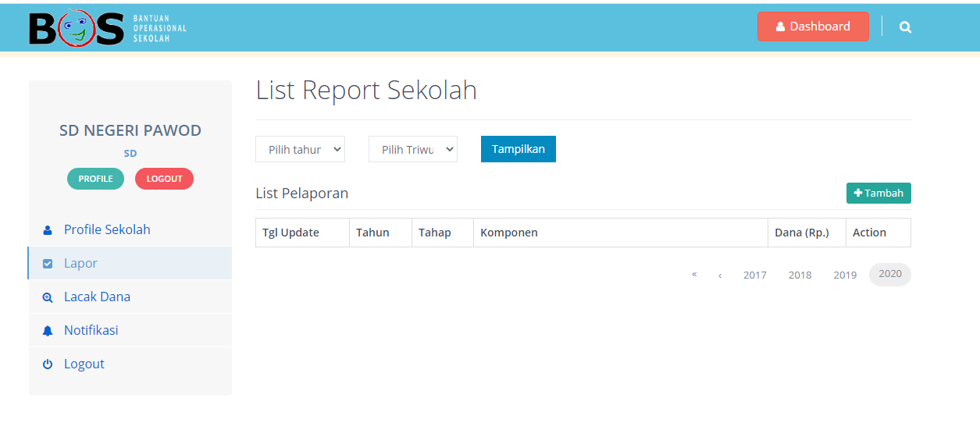Click the Tahap column header
Viewport: 980px width, 437px height.
click(x=443, y=233)
